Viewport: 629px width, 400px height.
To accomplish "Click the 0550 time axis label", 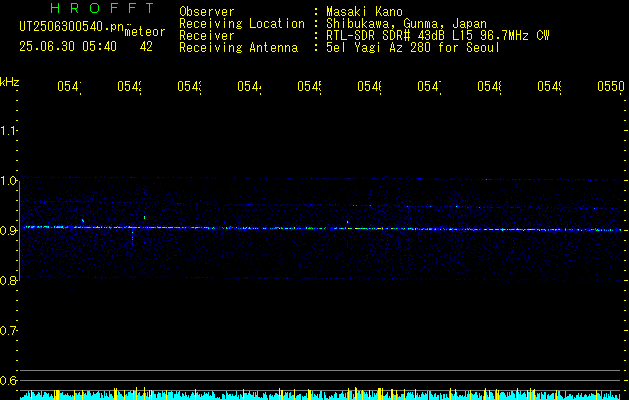I will pyautogui.click(x=611, y=86).
